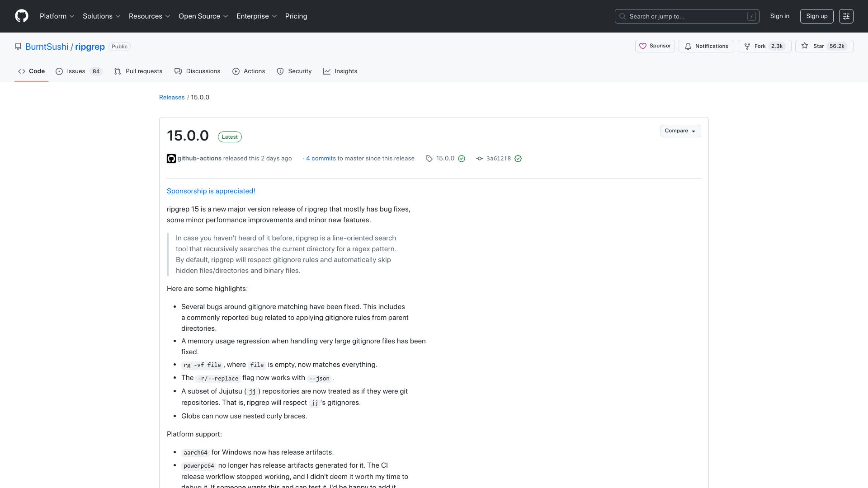Viewport: 868px width, 488px height.
Task: Go back to Releases breadcrumb
Action: point(172,98)
